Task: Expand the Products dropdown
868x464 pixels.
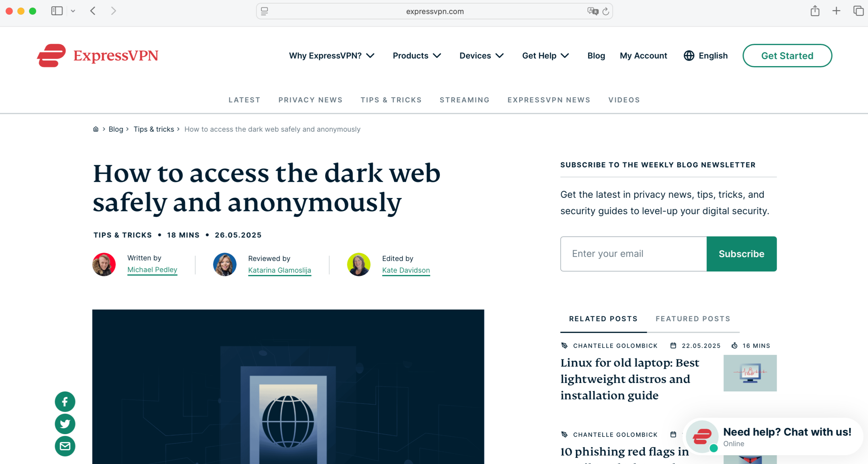Action: coord(417,56)
